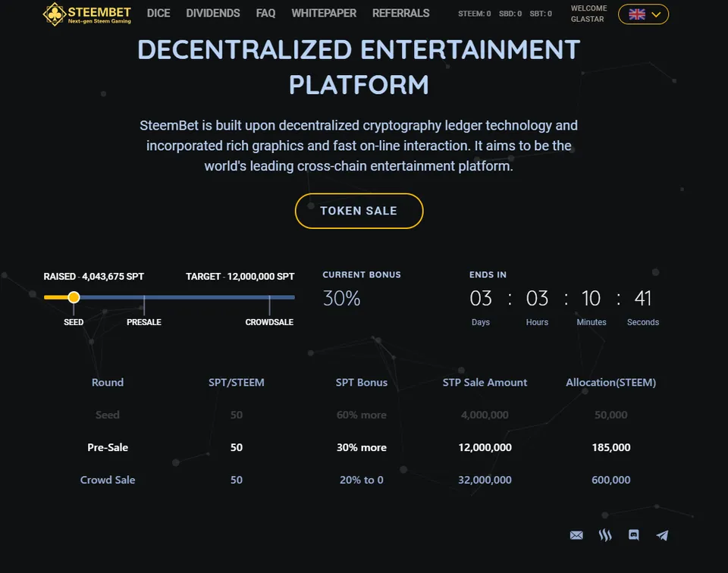The image size is (728, 573).
Task: Click the 600,000 allocation cell
Action: point(611,480)
